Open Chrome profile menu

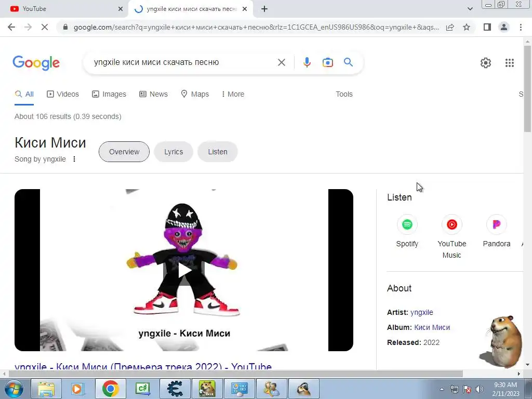click(x=504, y=27)
